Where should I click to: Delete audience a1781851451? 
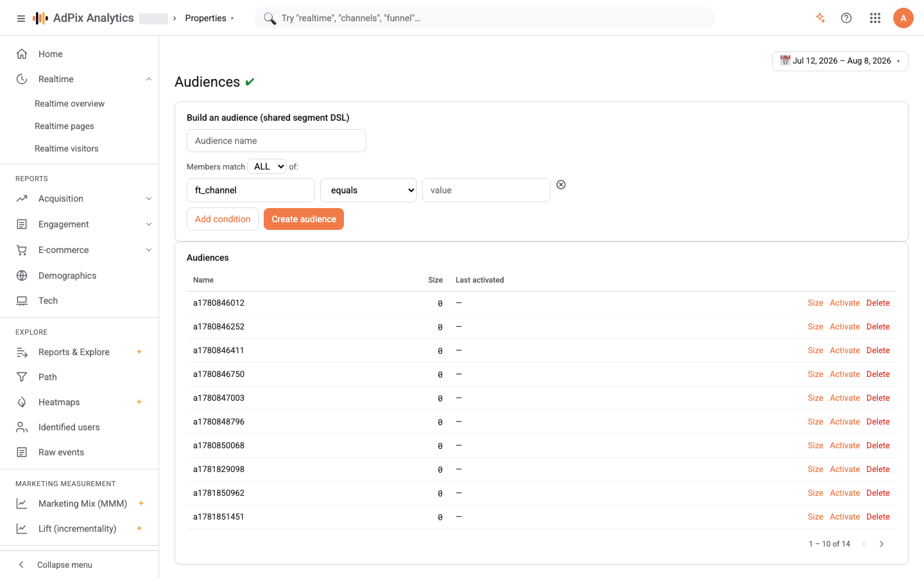click(878, 517)
